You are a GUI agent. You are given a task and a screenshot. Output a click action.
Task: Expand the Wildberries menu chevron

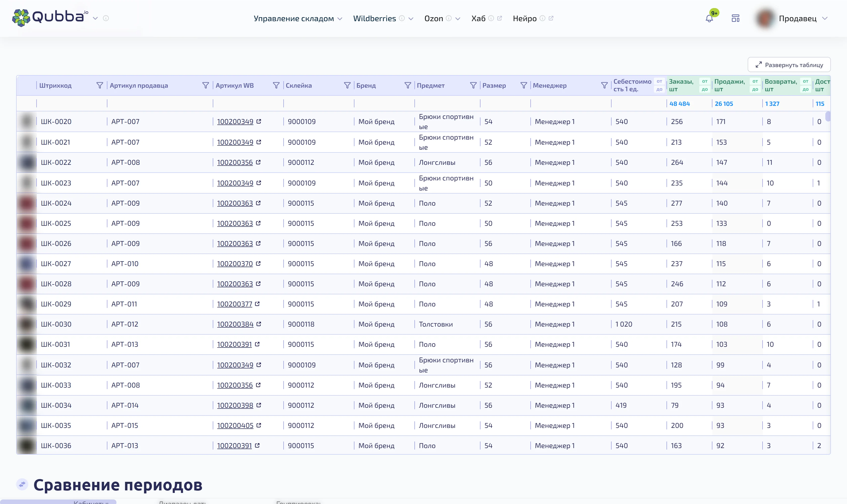[411, 19]
